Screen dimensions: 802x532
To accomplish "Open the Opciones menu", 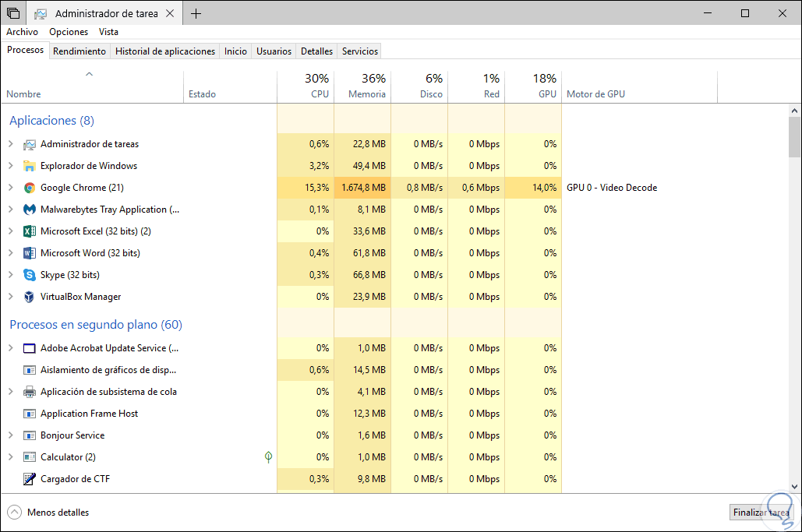I will [x=69, y=32].
